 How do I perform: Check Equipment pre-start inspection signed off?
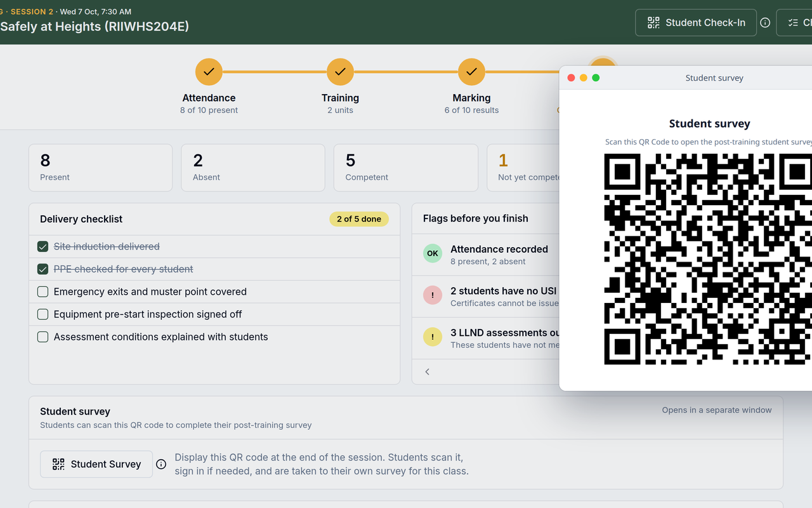43,314
